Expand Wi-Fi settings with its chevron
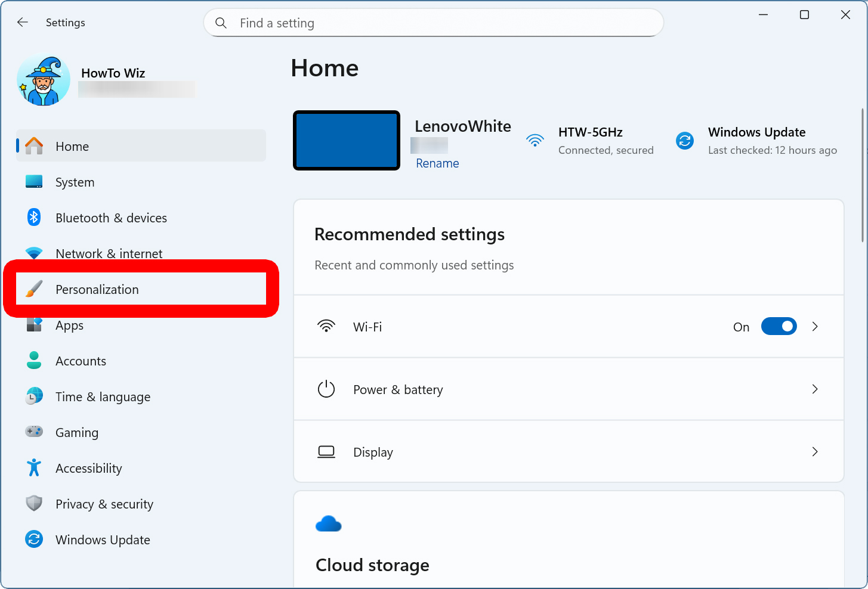The height and width of the screenshot is (589, 868). (815, 327)
